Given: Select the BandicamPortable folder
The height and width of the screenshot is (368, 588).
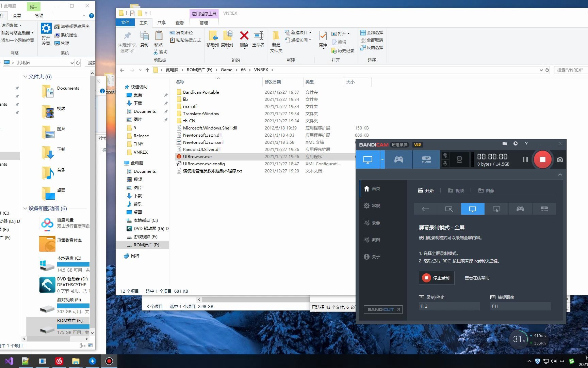Looking at the screenshot, I should (201, 92).
